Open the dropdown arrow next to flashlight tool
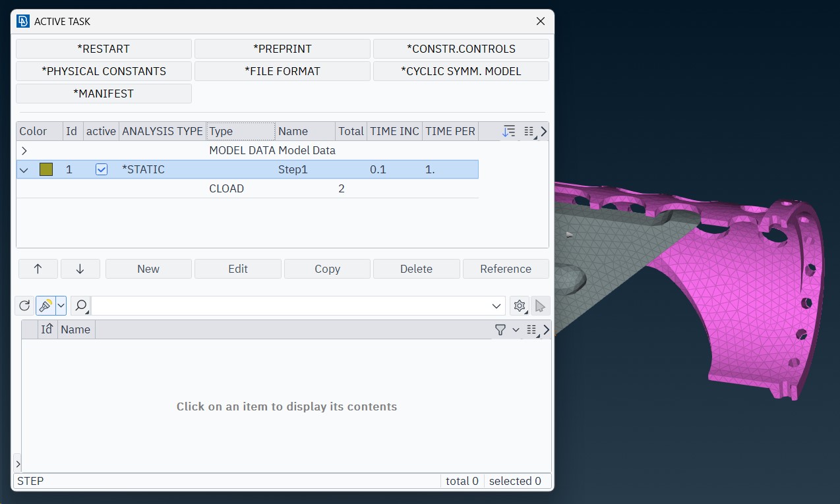The width and height of the screenshot is (840, 504). tap(61, 306)
